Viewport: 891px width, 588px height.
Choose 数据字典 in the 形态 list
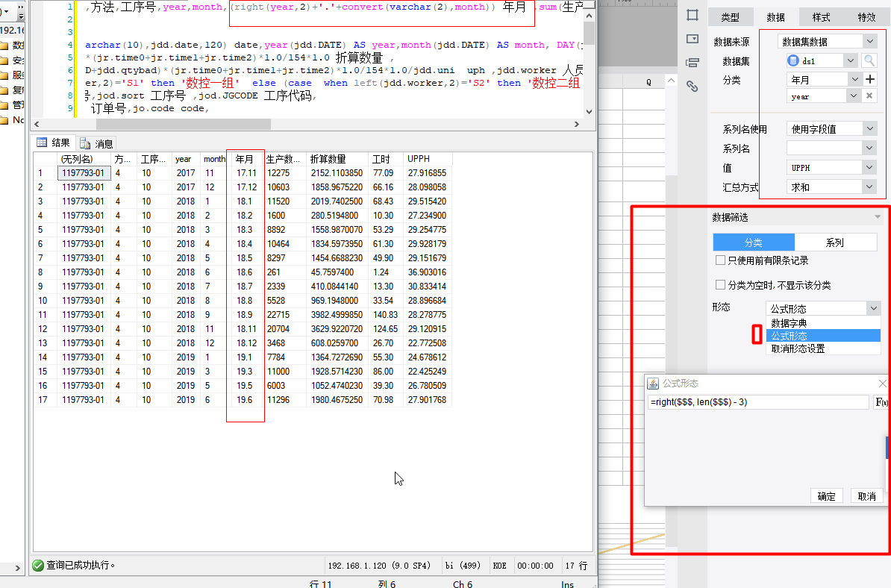point(823,322)
